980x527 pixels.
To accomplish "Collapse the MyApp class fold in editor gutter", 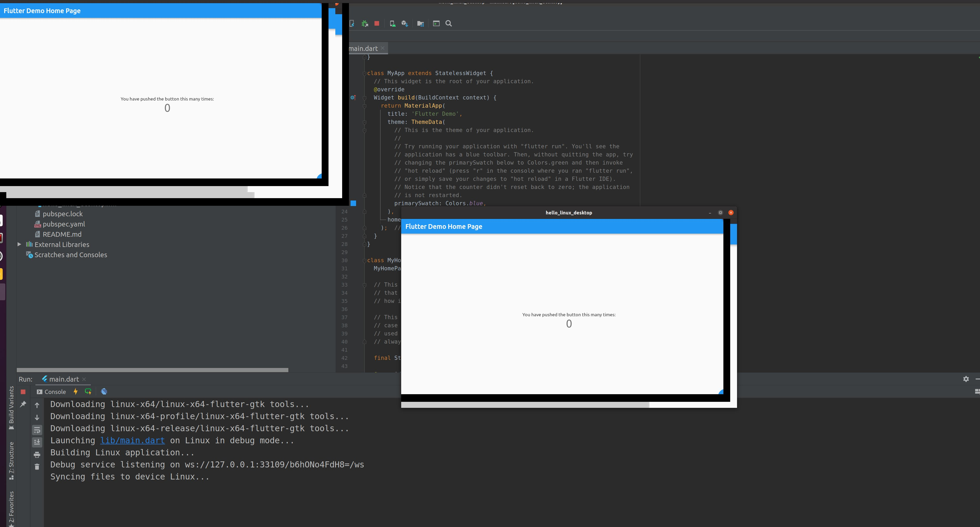I will [x=364, y=73].
